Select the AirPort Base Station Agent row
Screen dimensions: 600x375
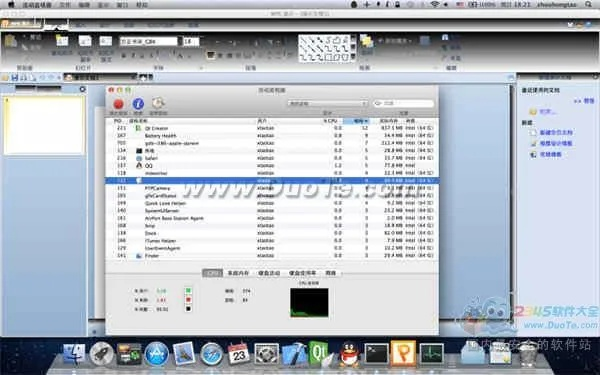coord(272,218)
